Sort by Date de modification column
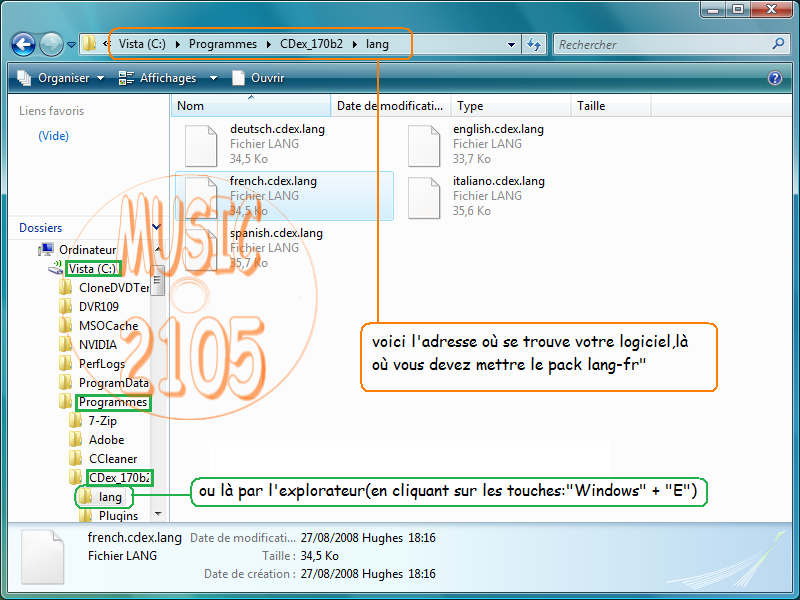The height and width of the screenshot is (600, 800). [390, 106]
